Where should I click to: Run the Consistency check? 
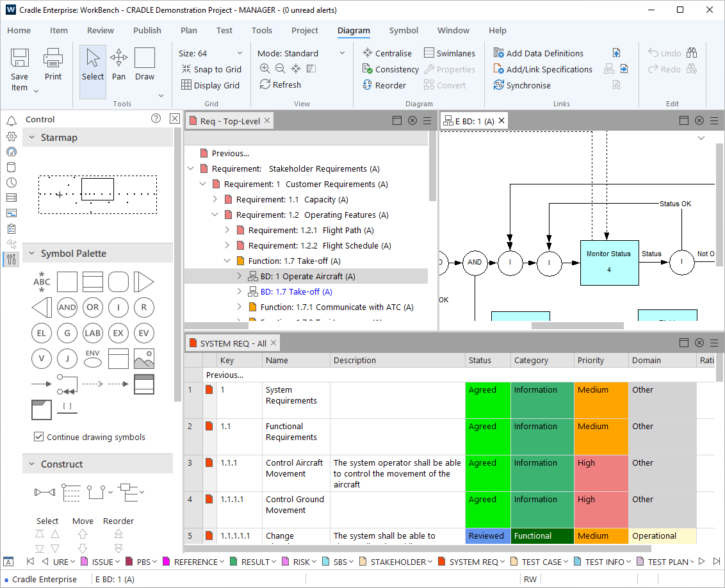[x=390, y=69]
